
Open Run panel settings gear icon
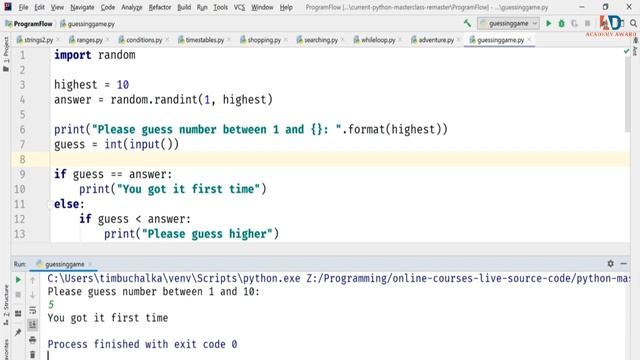click(610, 264)
